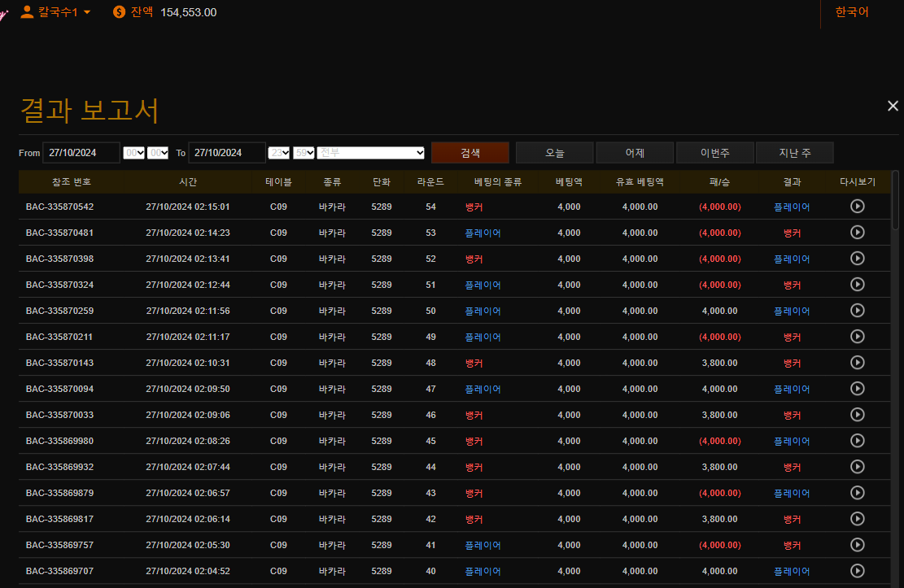Click the user profile icon
This screenshot has width=904, height=588.
coord(27,12)
